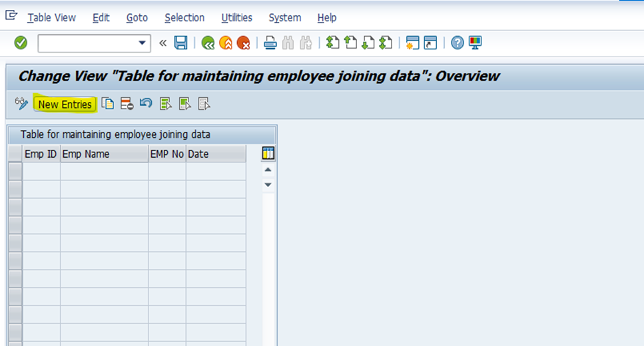Open the command field dropdown arrow
This screenshot has width=644, height=346.
click(x=142, y=43)
